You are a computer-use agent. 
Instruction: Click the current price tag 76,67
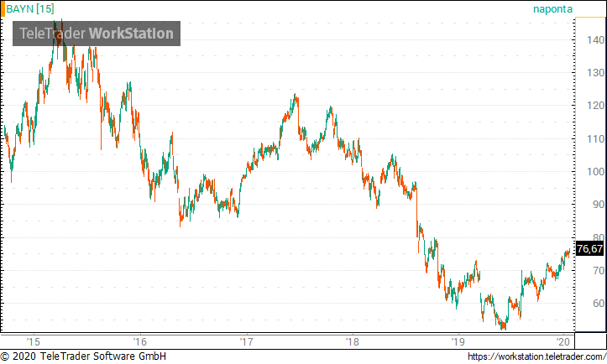tap(589, 249)
